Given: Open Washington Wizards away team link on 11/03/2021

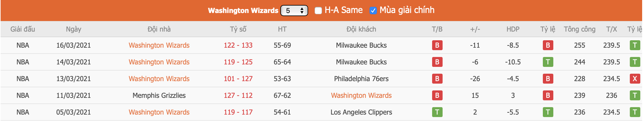Looking at the screenshot, I should pos(361,95).
